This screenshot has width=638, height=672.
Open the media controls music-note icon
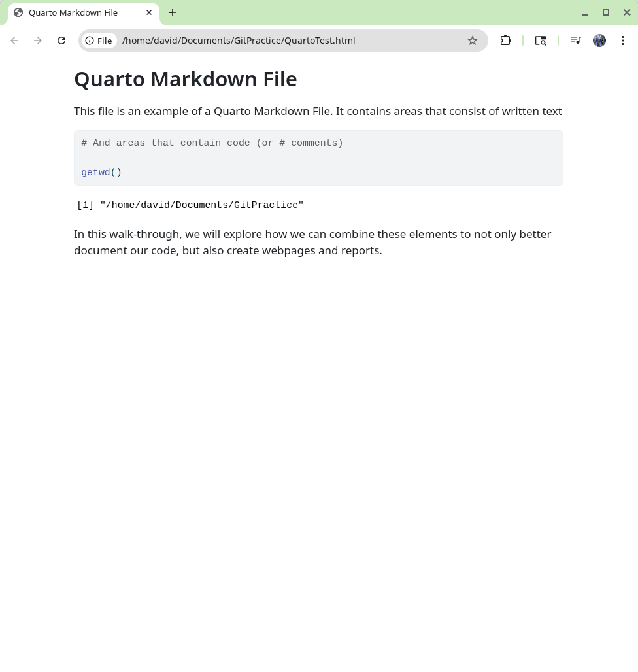(576, 41)
